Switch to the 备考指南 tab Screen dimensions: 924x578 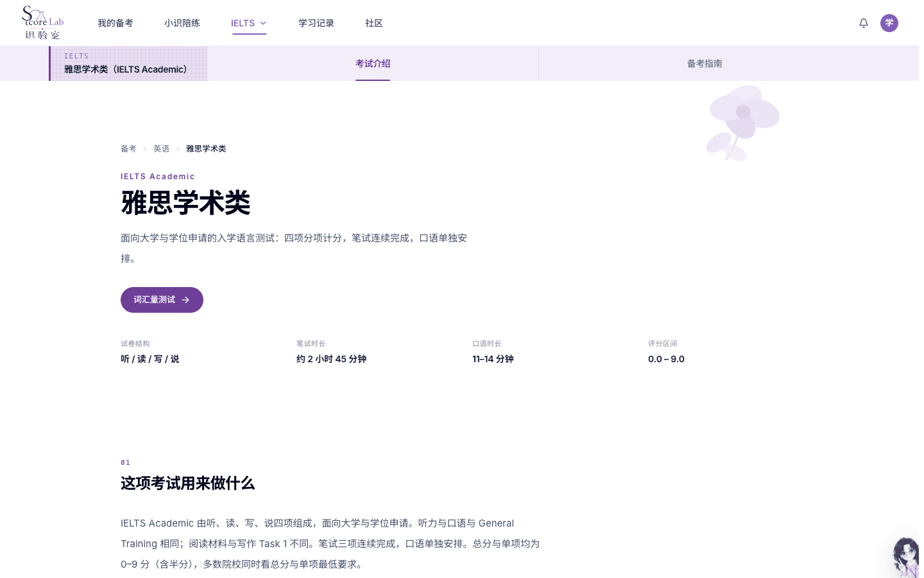pyautogui.click(x=705, y=64)
